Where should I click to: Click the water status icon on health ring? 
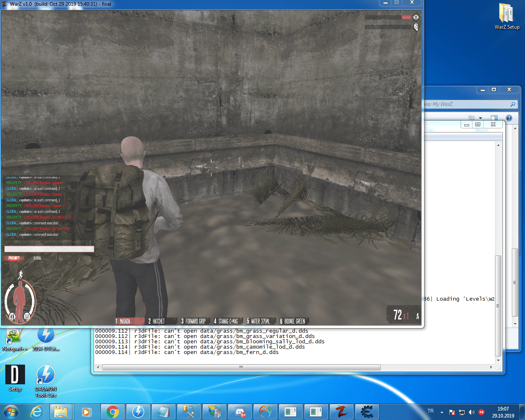pyautogui.click(x=27, y=316)
